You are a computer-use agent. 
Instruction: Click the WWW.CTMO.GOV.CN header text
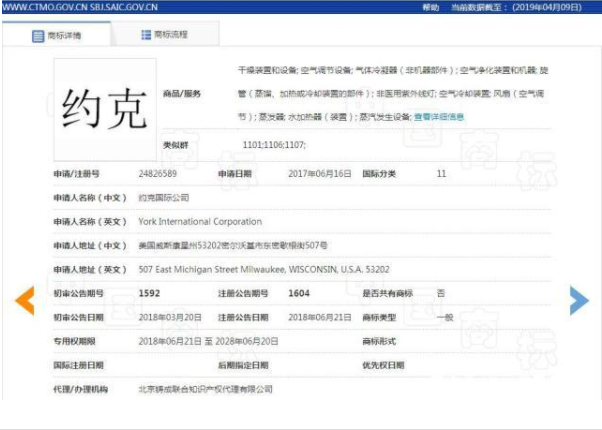coord(44,7)
